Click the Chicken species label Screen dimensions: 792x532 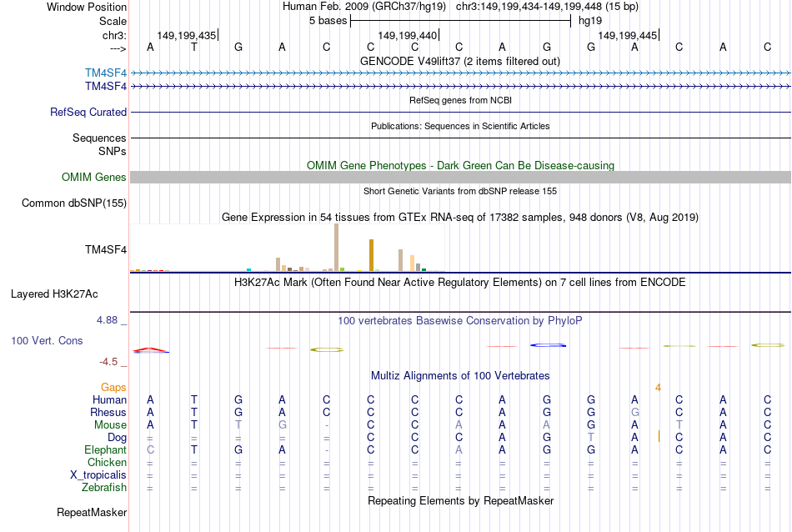coord(107,462)
